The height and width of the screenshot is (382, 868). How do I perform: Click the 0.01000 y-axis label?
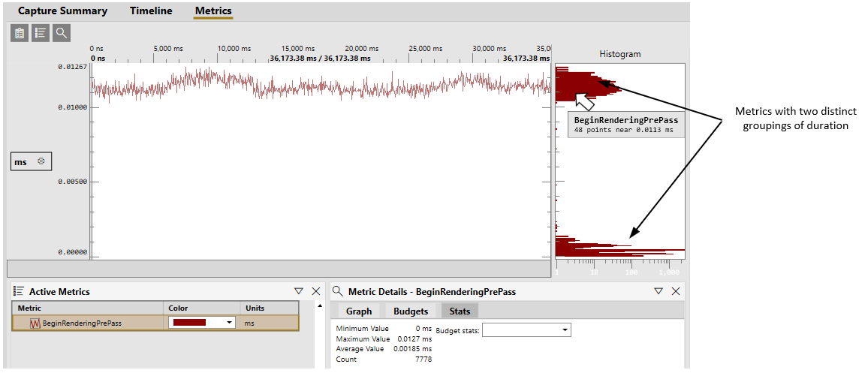coord(72,107)
